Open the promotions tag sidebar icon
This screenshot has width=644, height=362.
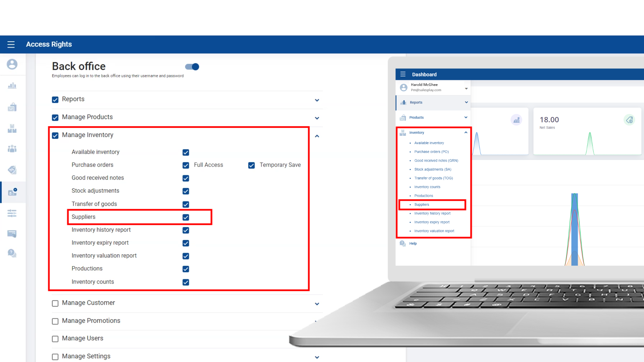(12, 170)
